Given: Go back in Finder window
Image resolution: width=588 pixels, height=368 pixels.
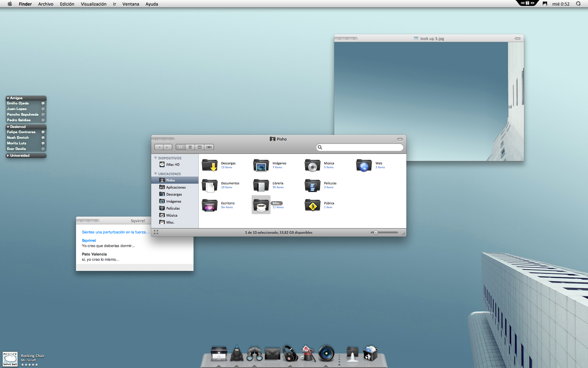Looking at the screenshot, I should tap(159, 147).
